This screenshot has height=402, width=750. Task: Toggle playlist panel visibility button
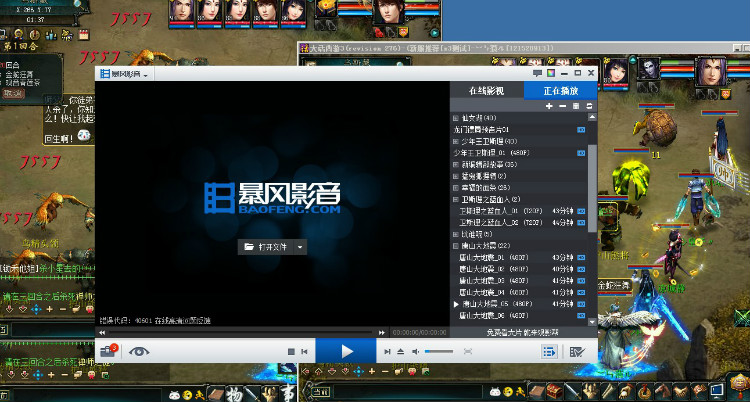tap(549, 352)
